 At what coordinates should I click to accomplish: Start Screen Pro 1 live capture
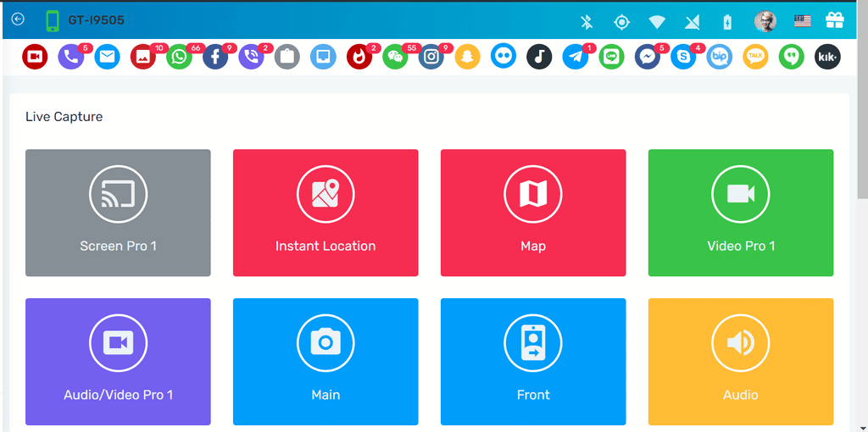(118, 213)
